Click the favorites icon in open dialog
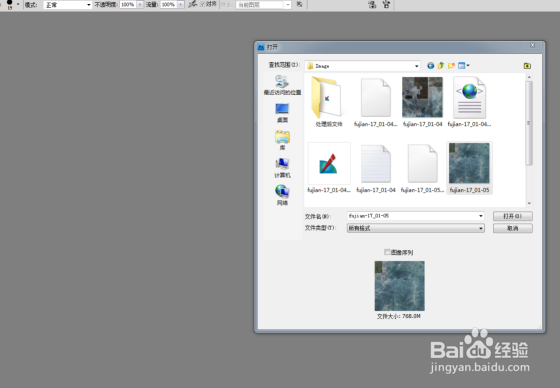This screenshot has width=560, height=388. (527, 66)
